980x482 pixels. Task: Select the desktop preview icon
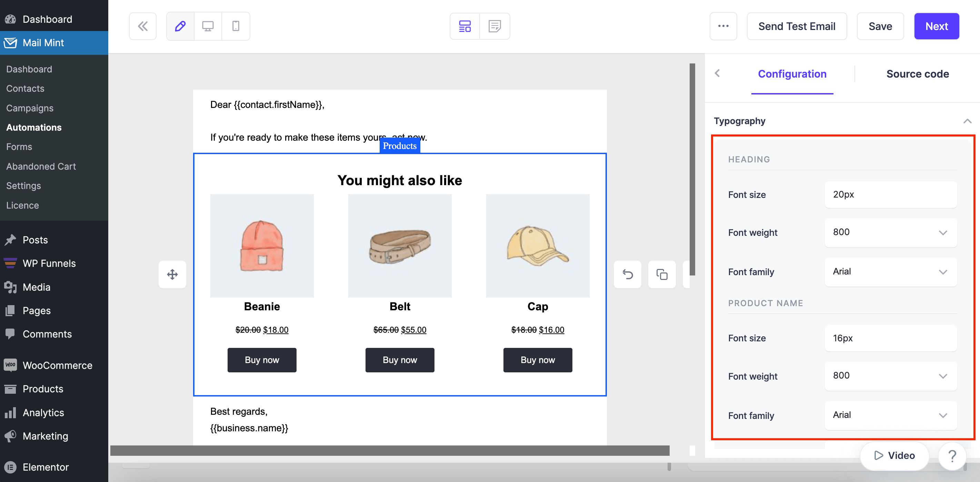[208, 26]
